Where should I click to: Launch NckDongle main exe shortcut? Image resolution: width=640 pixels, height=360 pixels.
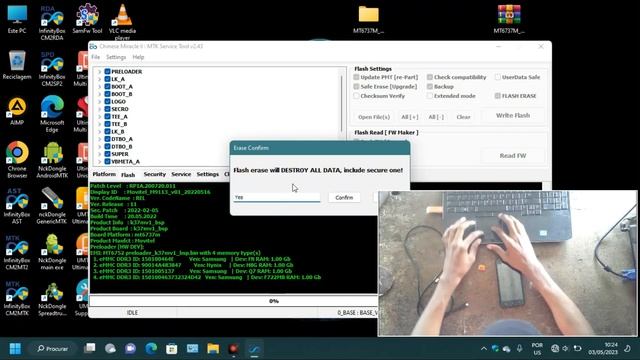52,252
